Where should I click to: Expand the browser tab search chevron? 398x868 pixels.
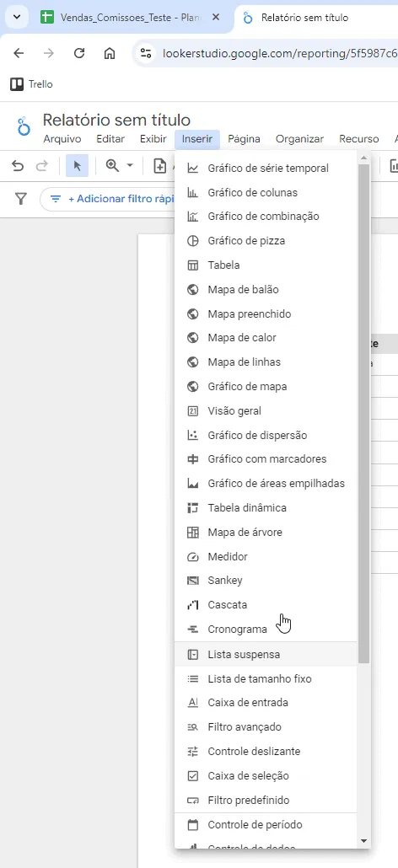pyautogui.click(x=17, y=17)
